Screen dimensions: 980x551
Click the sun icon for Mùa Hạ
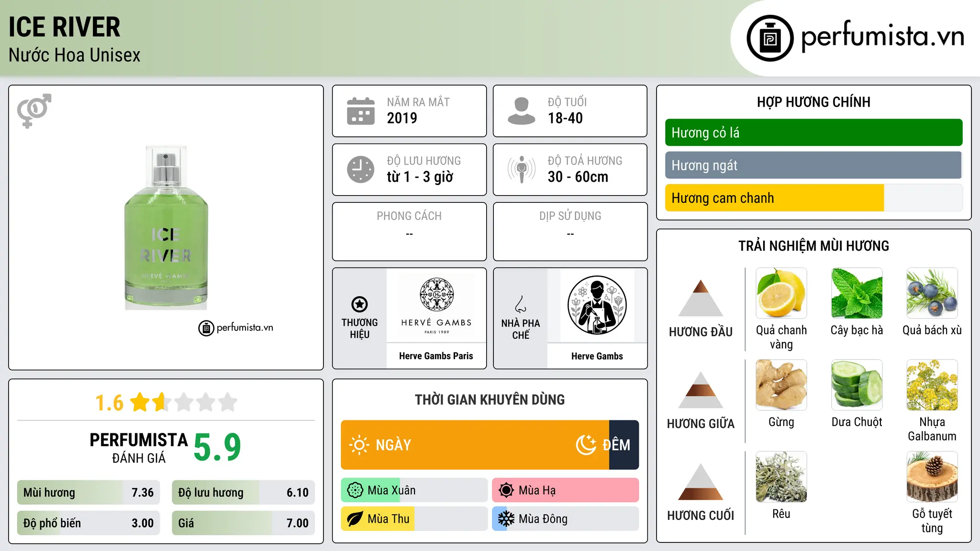coord(506,490)
